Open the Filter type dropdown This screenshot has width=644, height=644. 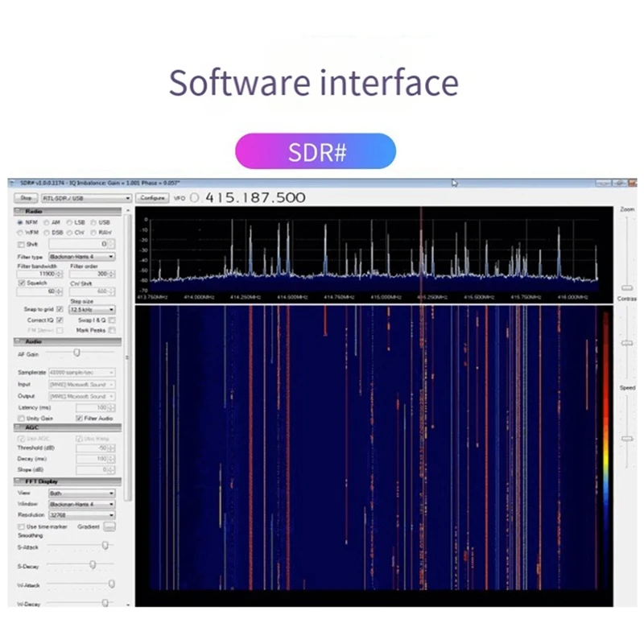point(81,257)
